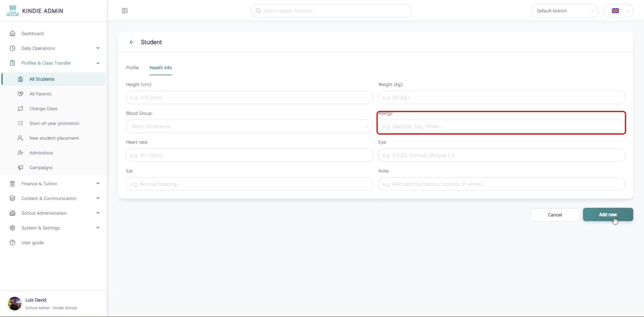Open the User guide link
Screen dimensions: 644x317
[33, 243]
